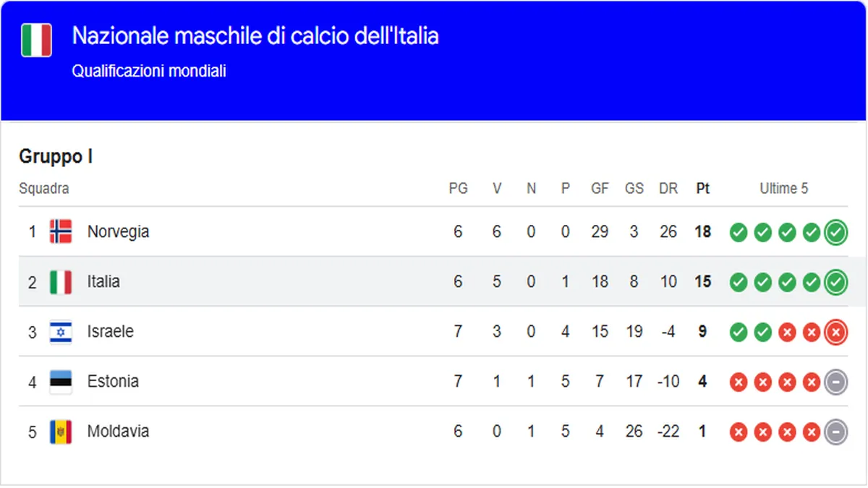Click Estonia's second red loss indicator
This screenshot has width=868, height=488.
(x=763, y=382)
